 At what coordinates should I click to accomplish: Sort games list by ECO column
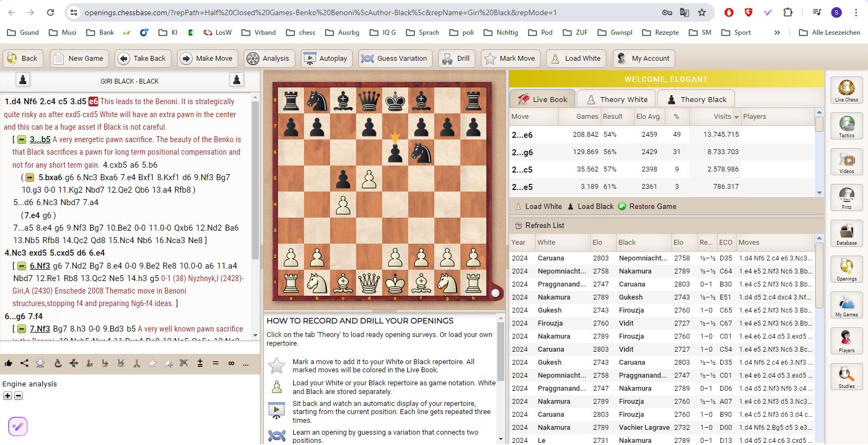(x=726, y=243)
